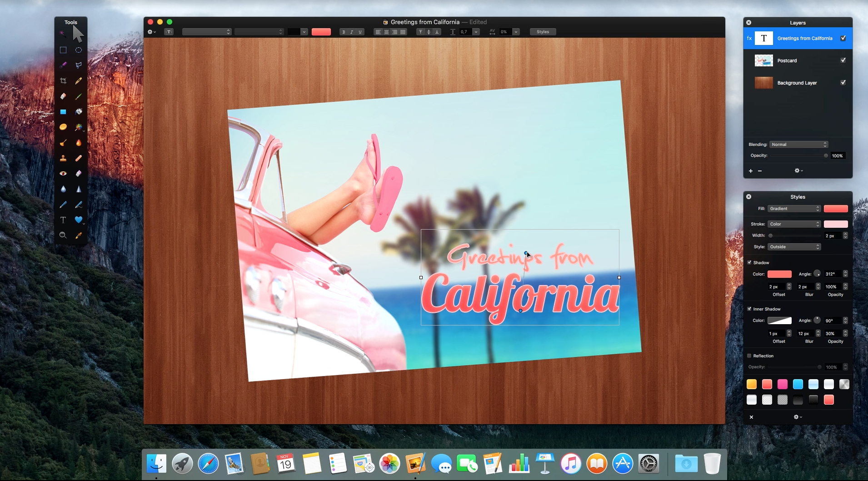The height and width of the screenshot is (481, 868).
Task: Toggle visibility of the Postcard layer
Action: point(843,60)
